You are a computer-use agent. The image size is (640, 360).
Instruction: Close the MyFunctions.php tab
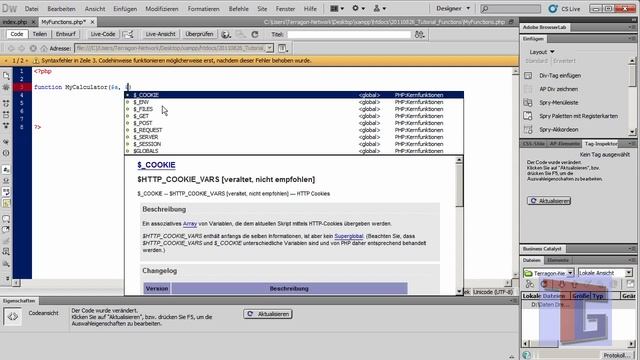93,22
